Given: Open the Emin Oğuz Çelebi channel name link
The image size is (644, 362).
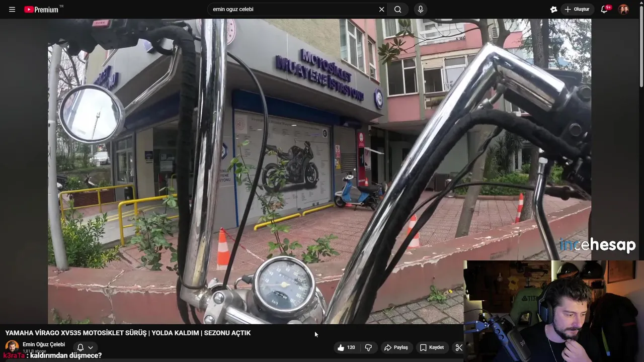Looking at the screenshot, I should [x=44, y=344].
